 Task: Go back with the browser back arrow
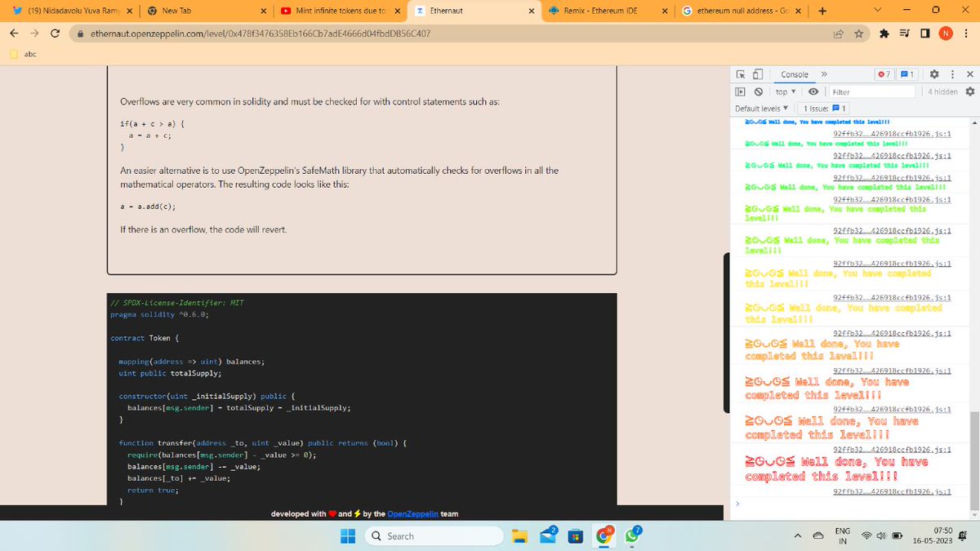point(14,33)
